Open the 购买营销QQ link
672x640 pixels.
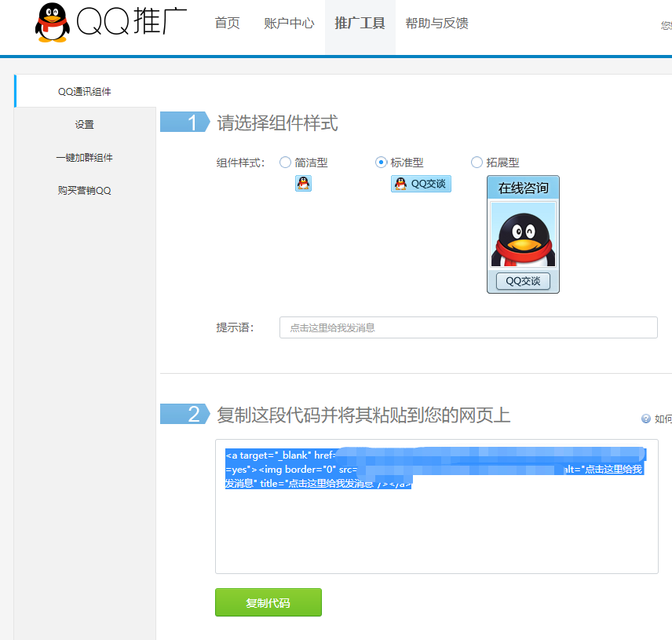86,190
